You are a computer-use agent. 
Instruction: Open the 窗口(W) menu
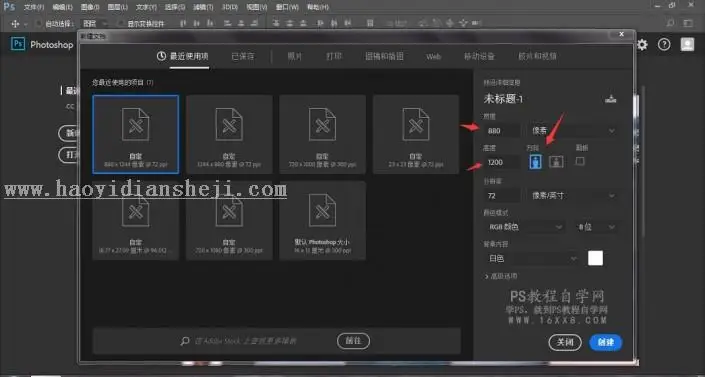tap(287, 7)
